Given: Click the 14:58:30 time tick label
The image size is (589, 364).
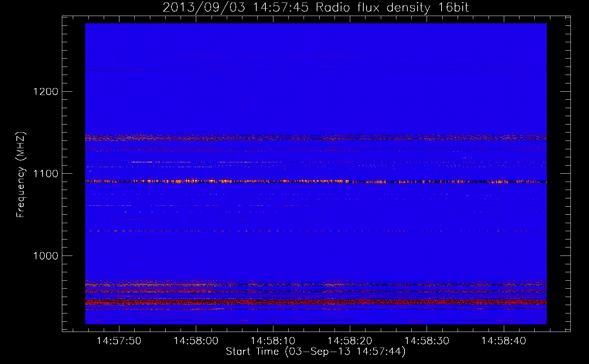Looking at the screenshot, I should (x=427, y=341).
